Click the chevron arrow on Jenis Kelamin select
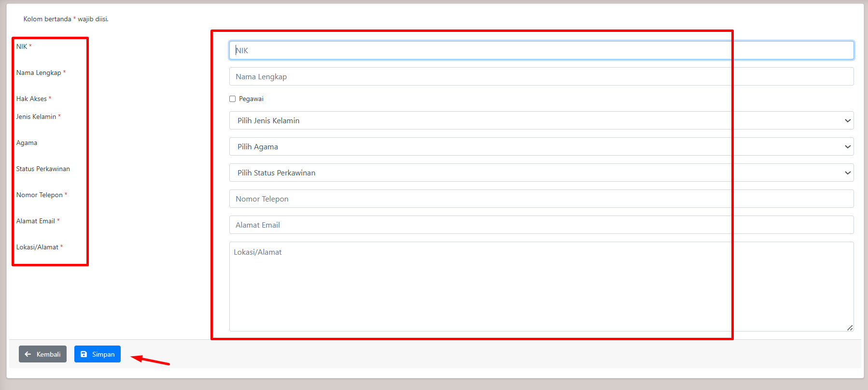 tap(847, 121)
